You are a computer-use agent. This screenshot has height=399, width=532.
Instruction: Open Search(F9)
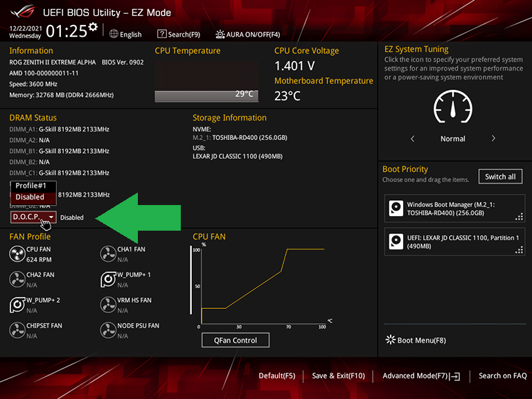tap(179, 34)
